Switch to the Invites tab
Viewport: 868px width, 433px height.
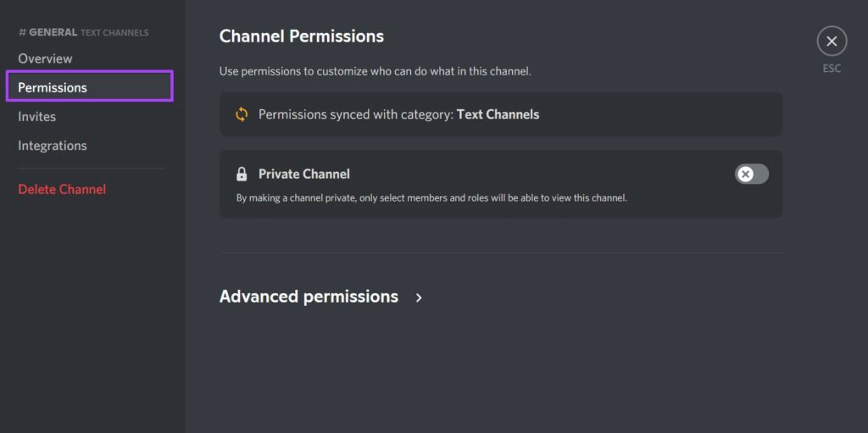coord(36,116)
